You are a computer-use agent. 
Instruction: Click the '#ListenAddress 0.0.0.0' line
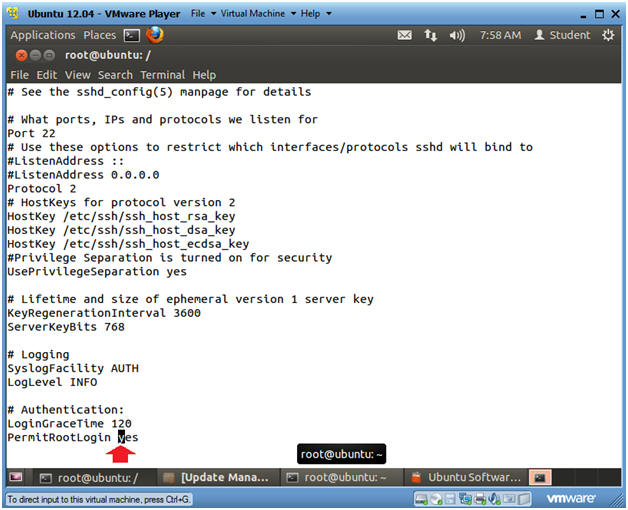(x=83, y=175)
